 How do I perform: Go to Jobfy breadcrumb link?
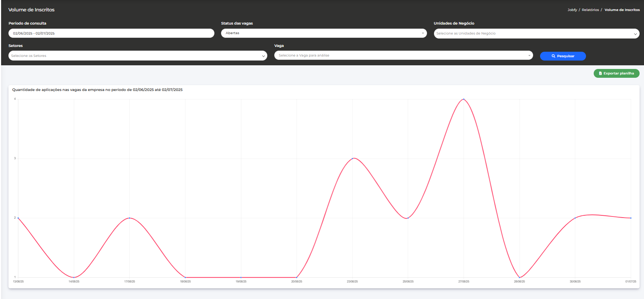pos(572,10)
